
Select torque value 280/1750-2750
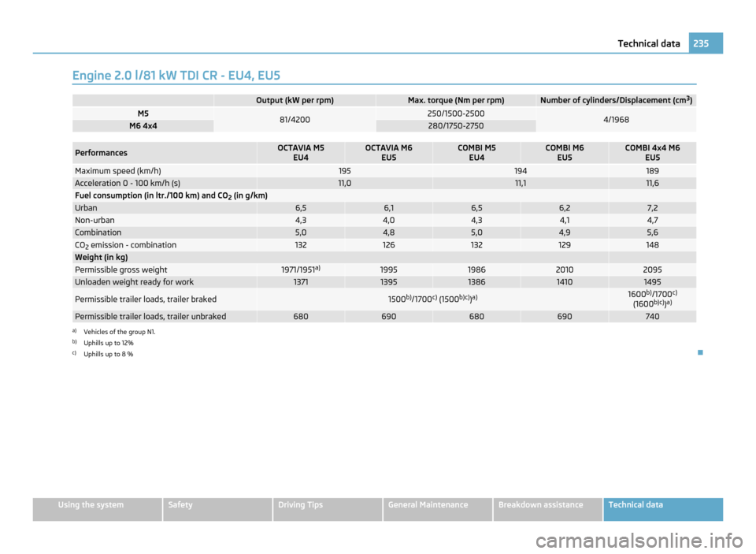pos(456,126)
